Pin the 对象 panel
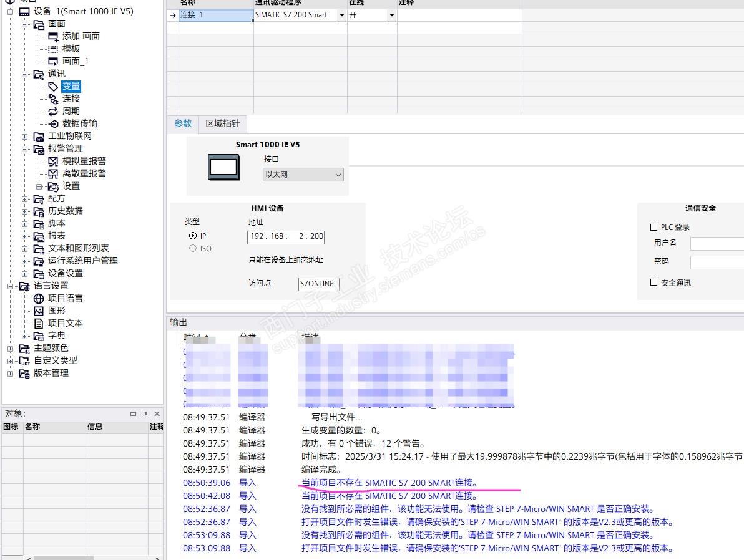 click(145, 413)
